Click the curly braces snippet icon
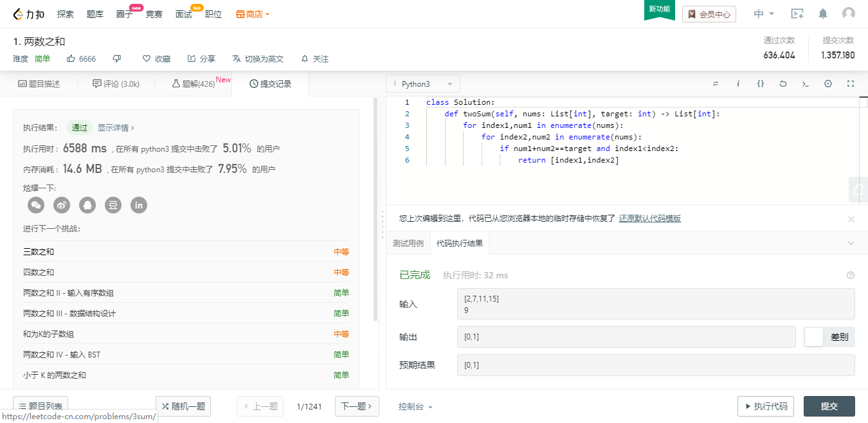 pos(761,84)
